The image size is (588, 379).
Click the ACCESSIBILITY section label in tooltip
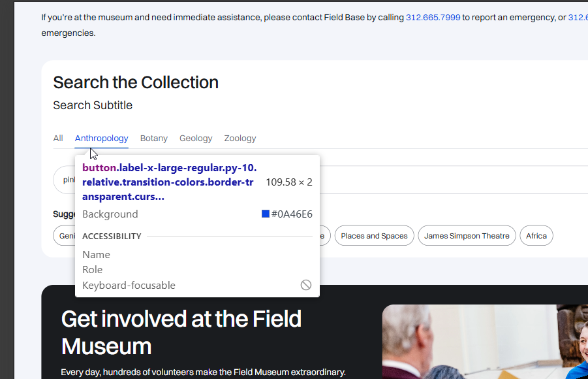112,236
